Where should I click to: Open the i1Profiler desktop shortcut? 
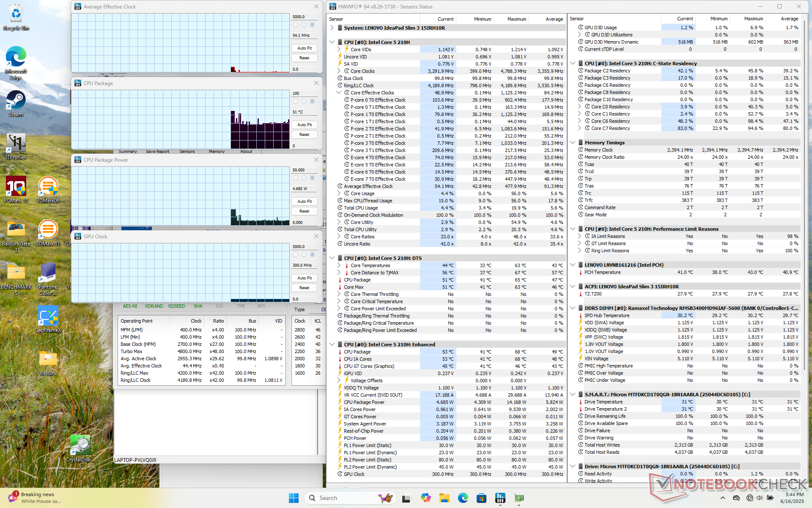pyautogui.click(x=16, y=144)
